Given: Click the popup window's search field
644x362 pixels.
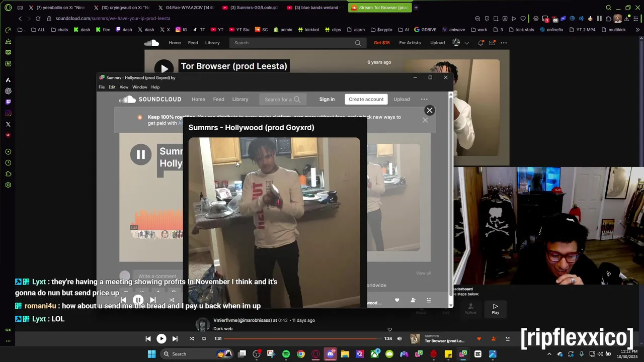Looking at the screenshot, I should coord(283,99).
